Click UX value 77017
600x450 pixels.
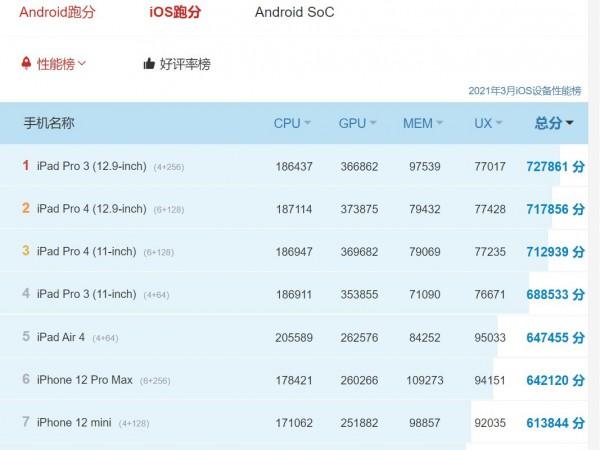(x=490, y=167)
